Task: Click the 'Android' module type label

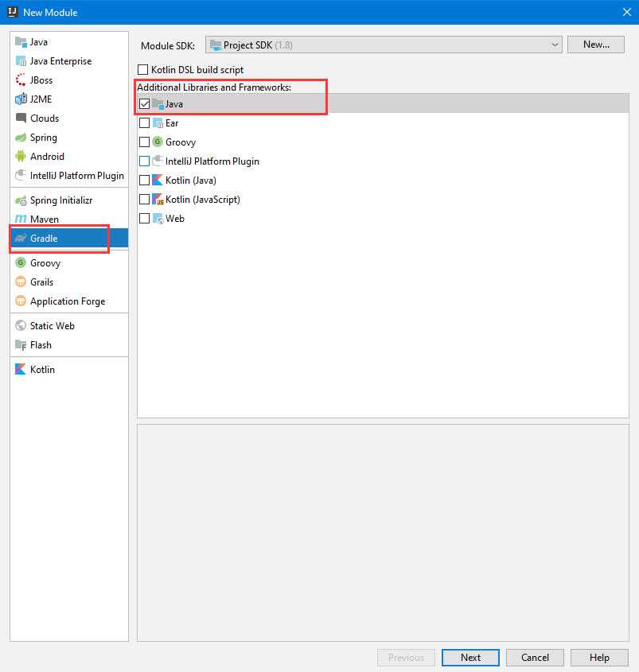Action: coord(47,157)
